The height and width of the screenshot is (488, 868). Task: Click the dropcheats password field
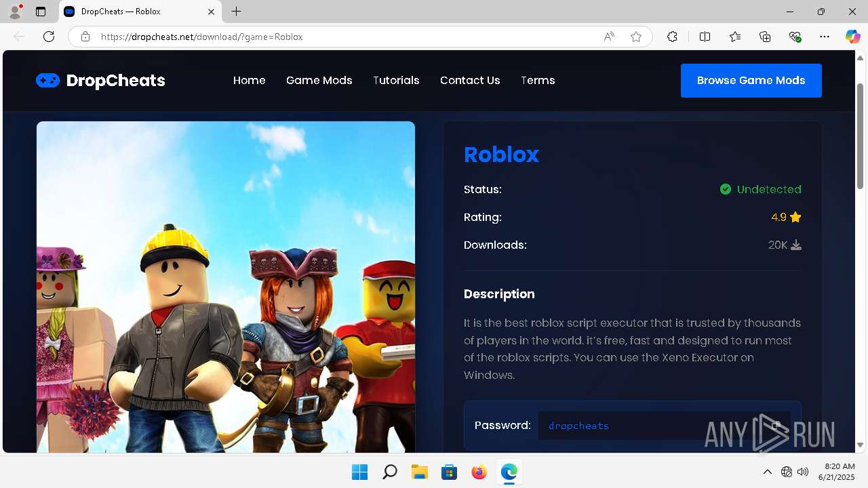[665, 426]
